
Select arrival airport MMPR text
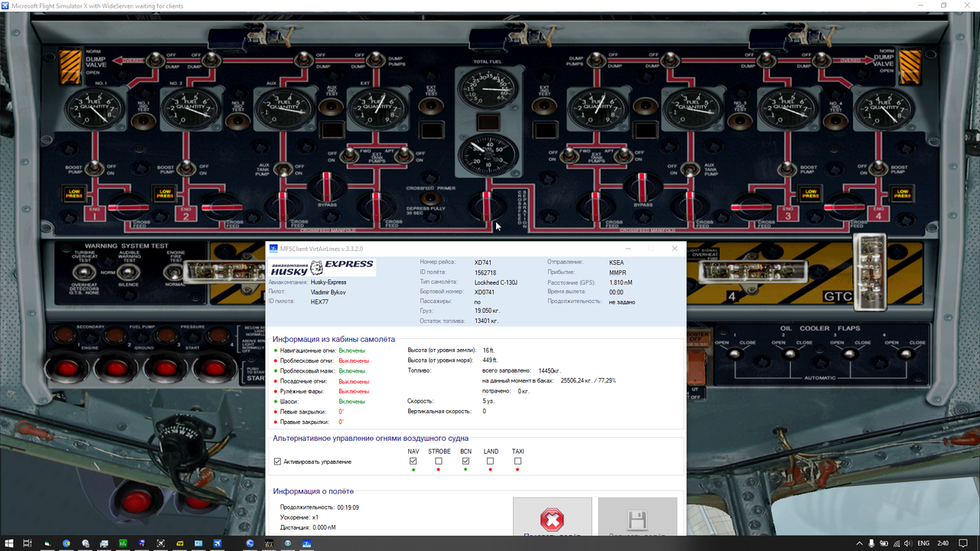617,272
